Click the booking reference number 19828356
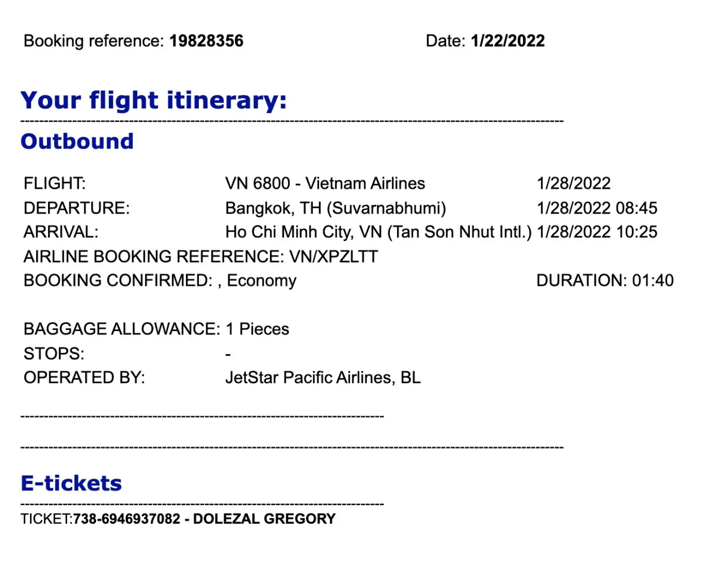Viewport: 728px width, 565px height. [x=206, y=41]
